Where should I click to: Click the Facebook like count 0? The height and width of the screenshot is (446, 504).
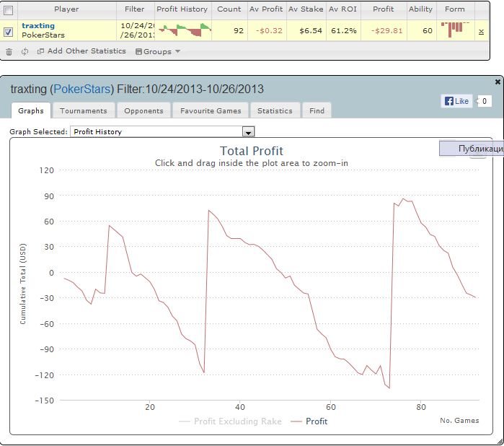click(484, 101)
